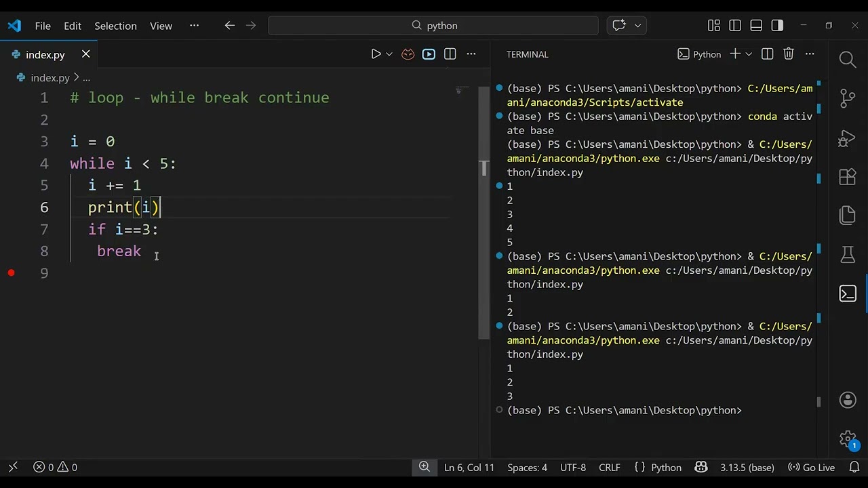Remove the breakpoint on line 9
Viewport: 868px width, 488px height.
coord(11,272)
